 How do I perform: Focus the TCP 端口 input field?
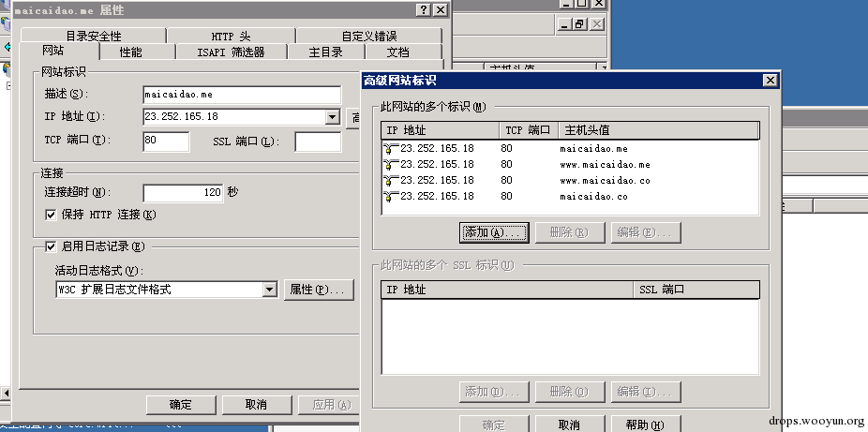click(166, 141)
